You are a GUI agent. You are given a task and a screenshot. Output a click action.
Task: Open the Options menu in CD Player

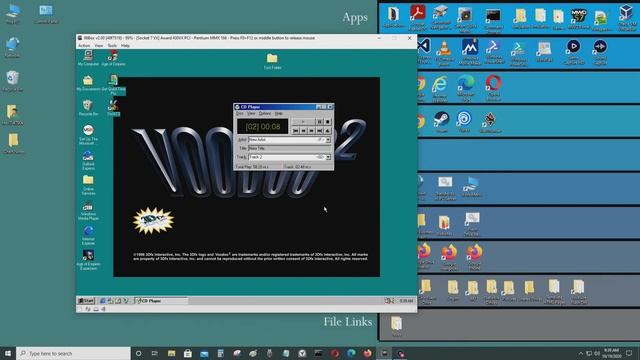(x=264, y=113)
